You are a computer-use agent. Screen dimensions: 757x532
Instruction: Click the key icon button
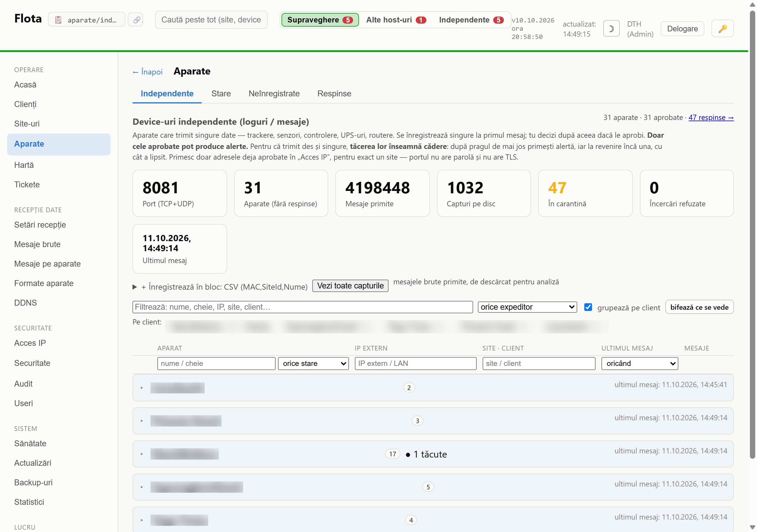tap(722, 29)
